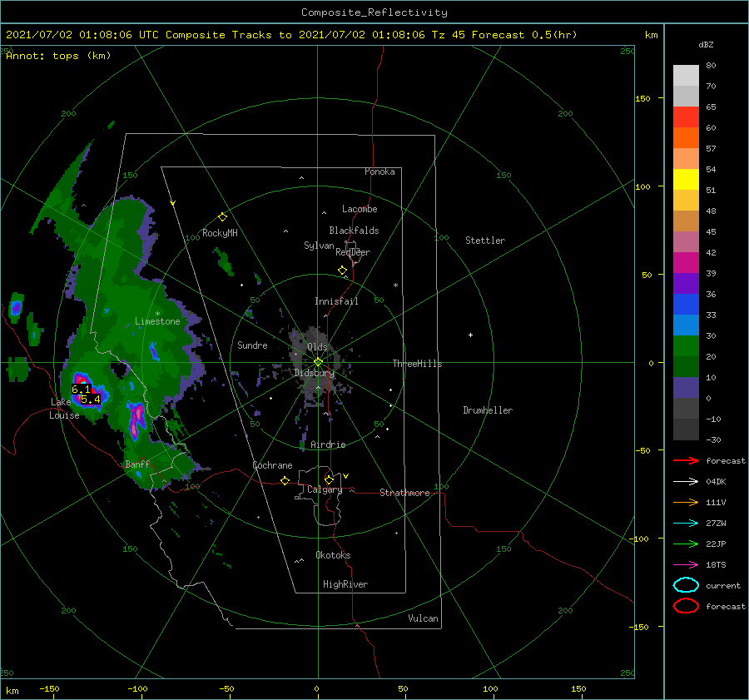Pick the cyan 27ZW arrow legend icon
The width and height of the screenshot is (749, 700).
[686, 523]
